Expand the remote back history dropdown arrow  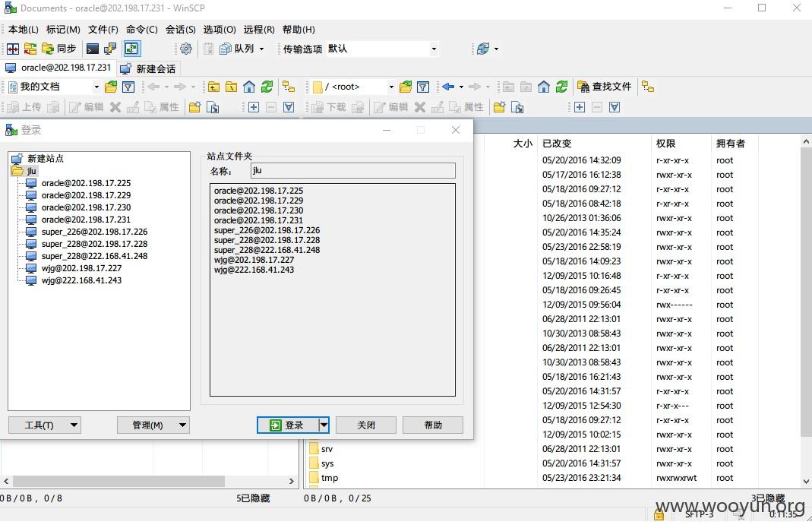click(461, 87)
